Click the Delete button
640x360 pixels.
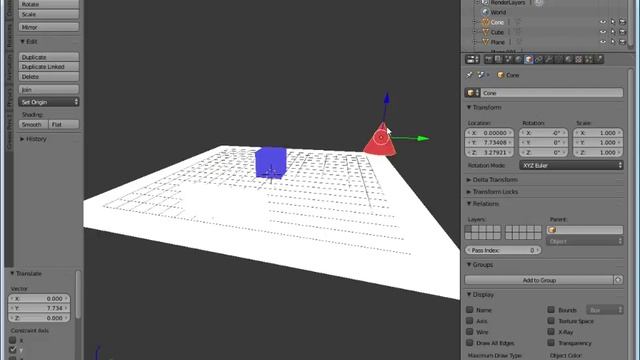pyautogui.click(x=49, y=77)
